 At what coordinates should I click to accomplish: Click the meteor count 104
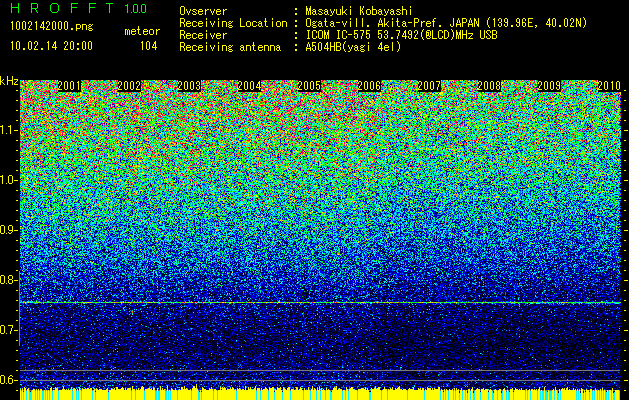(x=148, y=46)
